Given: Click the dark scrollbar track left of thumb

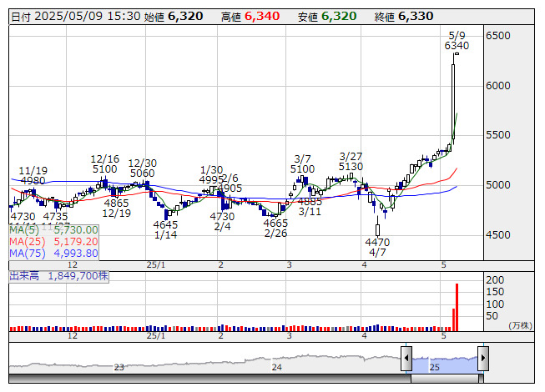Looking at the screenshot, I should (210, 379).
